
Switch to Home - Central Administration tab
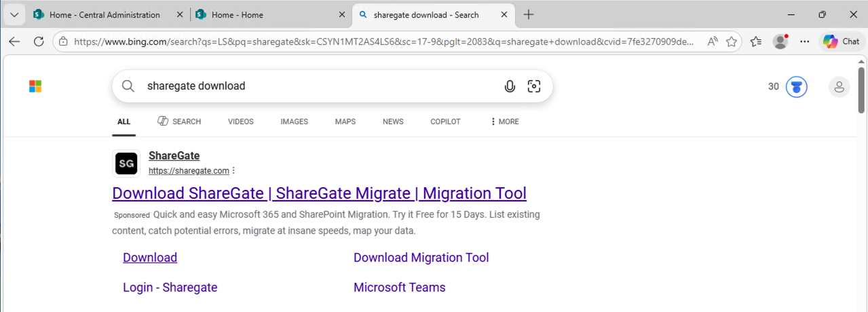(x=105, y=14)
